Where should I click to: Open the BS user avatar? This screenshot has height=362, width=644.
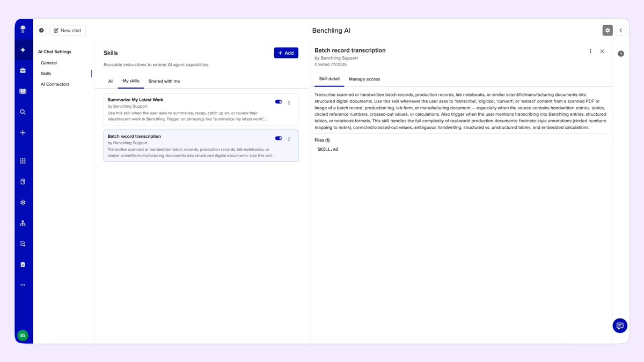(x=23, y=335)
